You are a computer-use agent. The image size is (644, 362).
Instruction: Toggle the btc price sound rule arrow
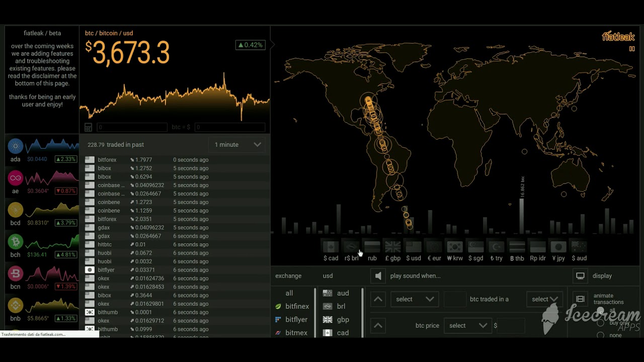pyautogui.click(x=378, y=325)
